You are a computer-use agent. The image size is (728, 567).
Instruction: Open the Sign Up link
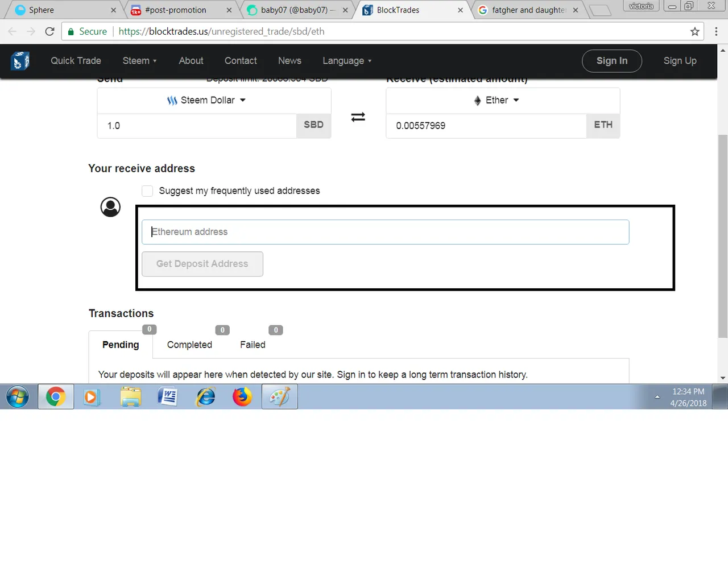tap(680, 61)
